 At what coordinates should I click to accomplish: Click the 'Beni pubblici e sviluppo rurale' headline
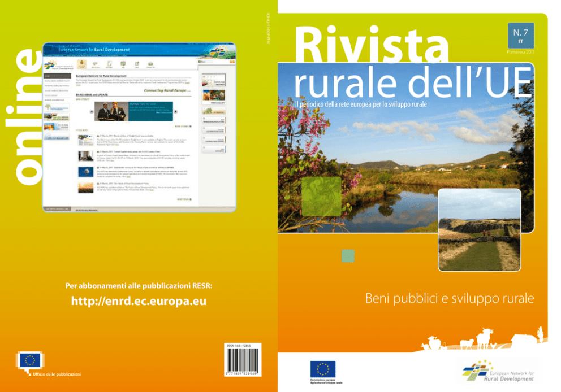450,298
